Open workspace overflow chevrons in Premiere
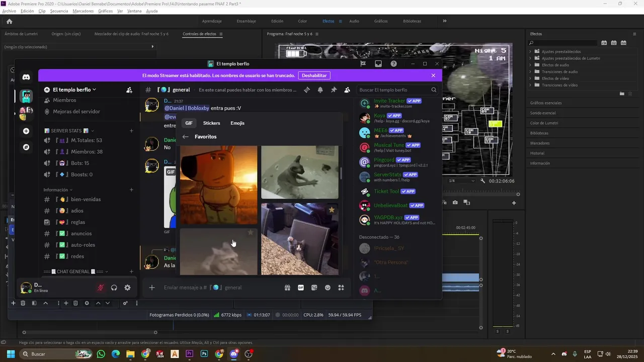644x362 pixels. point(445,21)
